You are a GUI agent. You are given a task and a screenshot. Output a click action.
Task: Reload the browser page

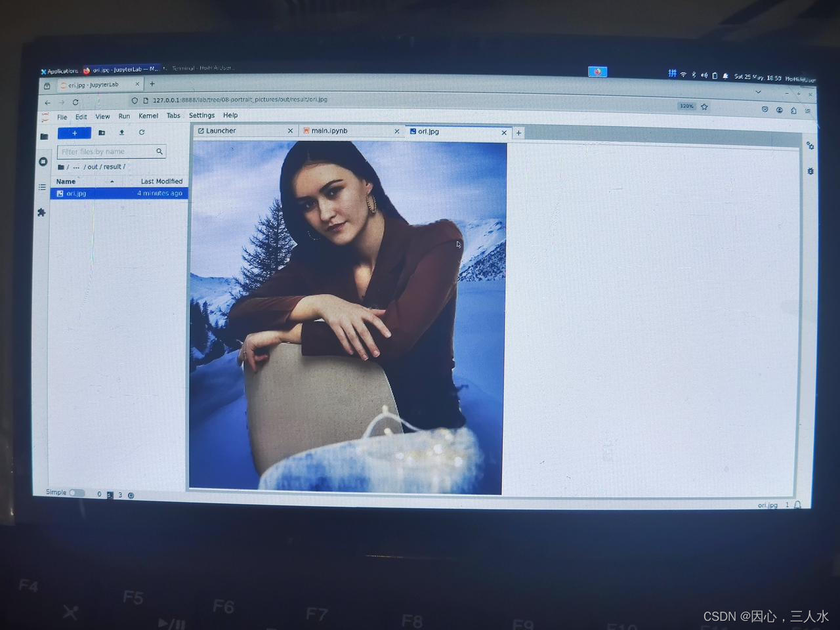(x=75, y=102)
